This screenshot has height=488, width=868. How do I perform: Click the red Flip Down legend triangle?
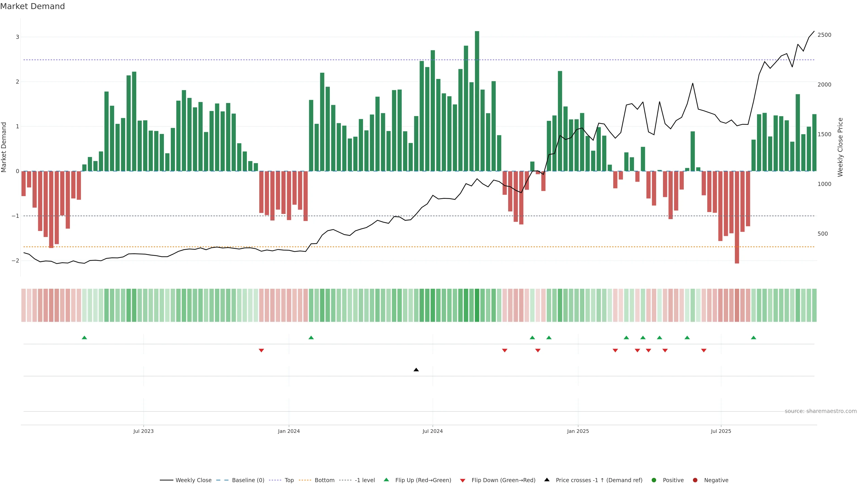point(463,480)
